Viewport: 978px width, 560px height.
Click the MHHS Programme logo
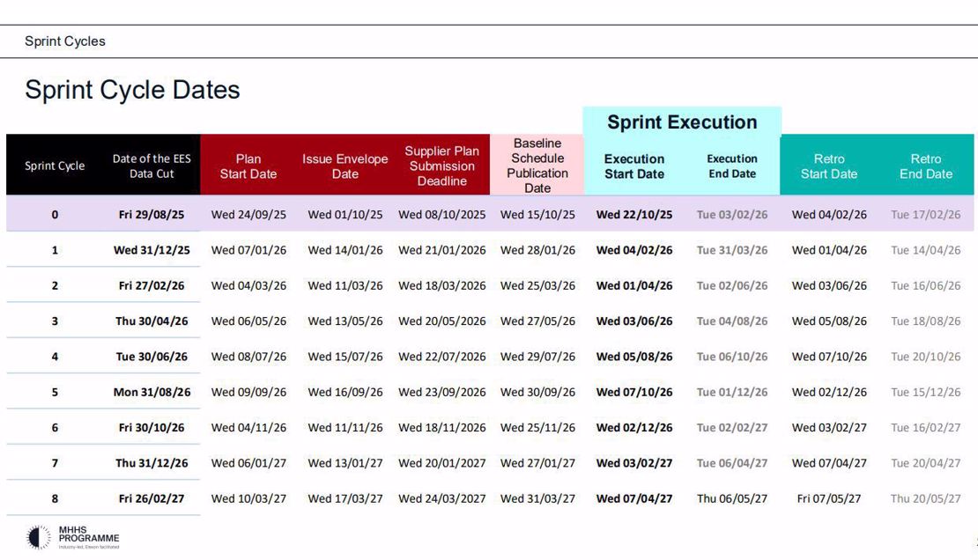pyautogui.click(x=73, y=537)
